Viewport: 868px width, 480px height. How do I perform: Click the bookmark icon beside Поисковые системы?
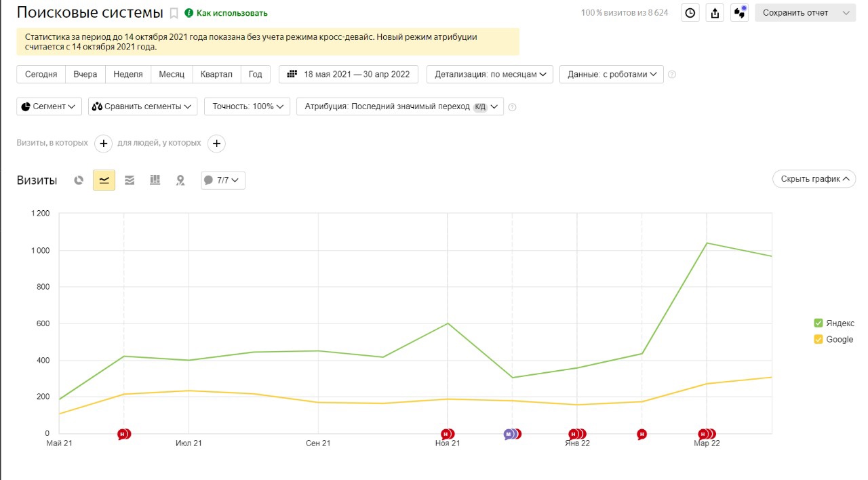pos(174,13)
